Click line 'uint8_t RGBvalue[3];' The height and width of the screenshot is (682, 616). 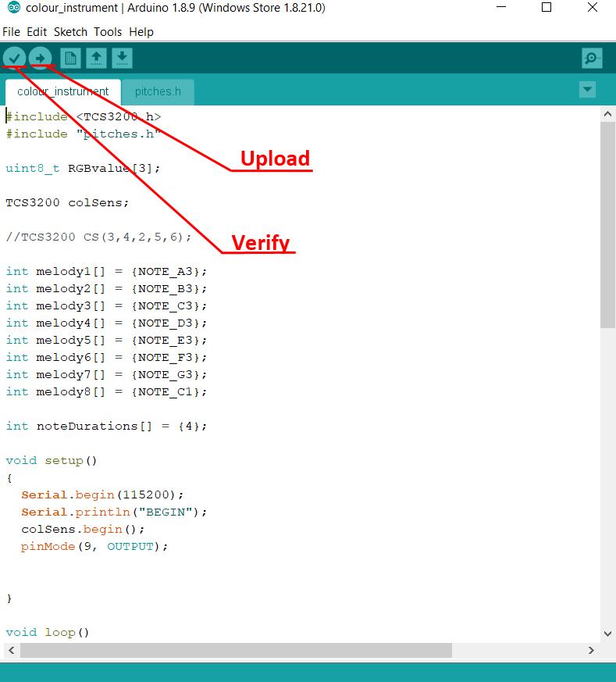click(83, 168)
